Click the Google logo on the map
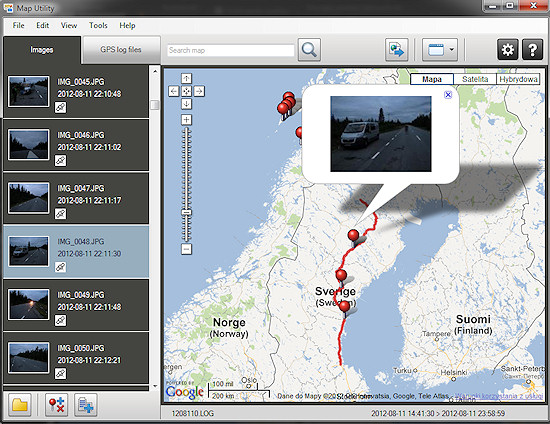This screenshot has height=424, width=550. pos(185,392)
